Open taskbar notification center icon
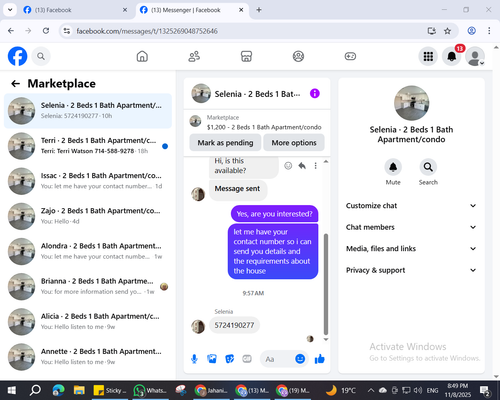 coord(484,390)
